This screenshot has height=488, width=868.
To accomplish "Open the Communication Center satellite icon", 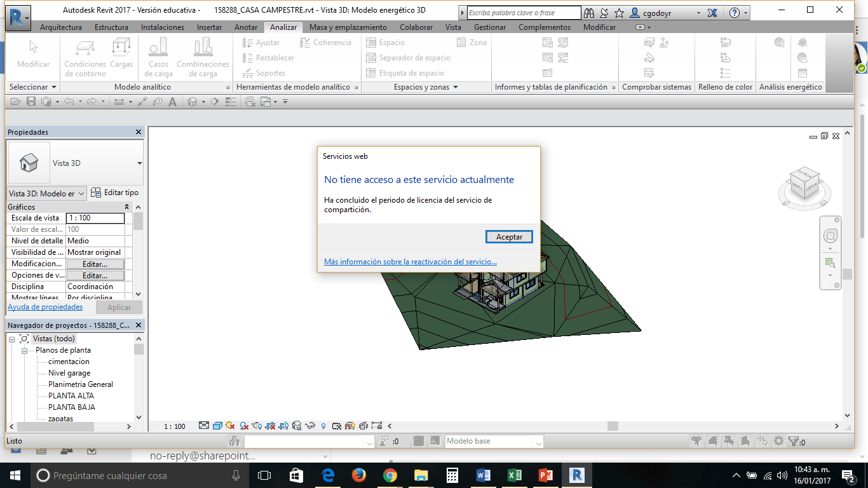I will pyautogui.click(x=604, y=13).
